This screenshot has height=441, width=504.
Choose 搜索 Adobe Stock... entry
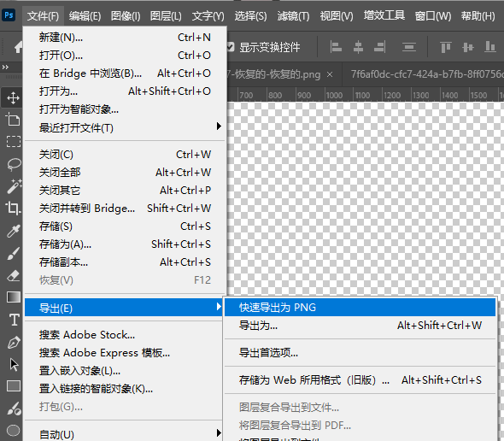click(x=123, y=335)
